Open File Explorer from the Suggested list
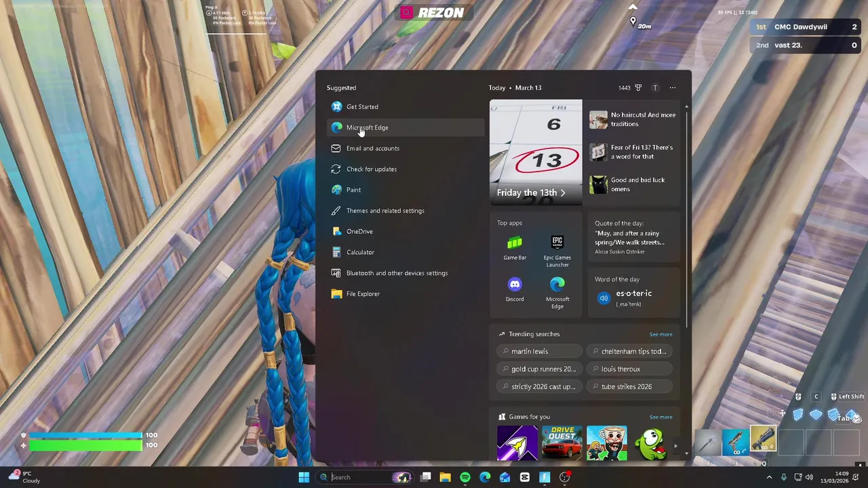 [406, 293]
